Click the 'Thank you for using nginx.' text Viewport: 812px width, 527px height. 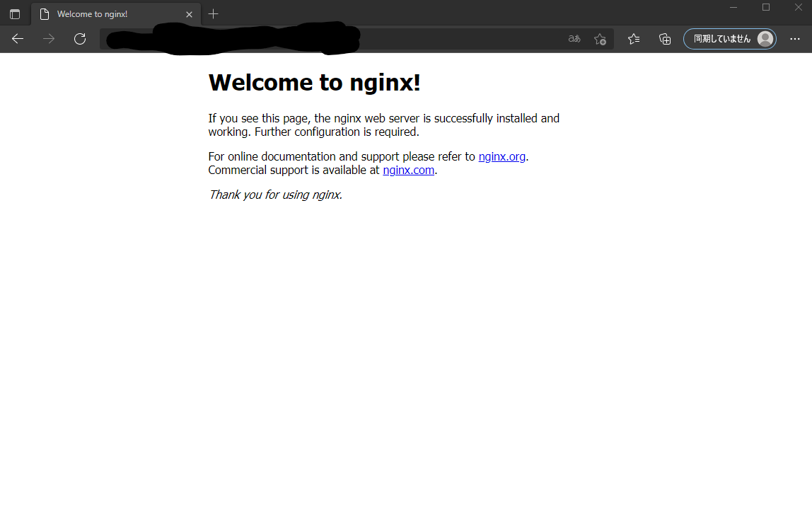click(x=276, y=195)
